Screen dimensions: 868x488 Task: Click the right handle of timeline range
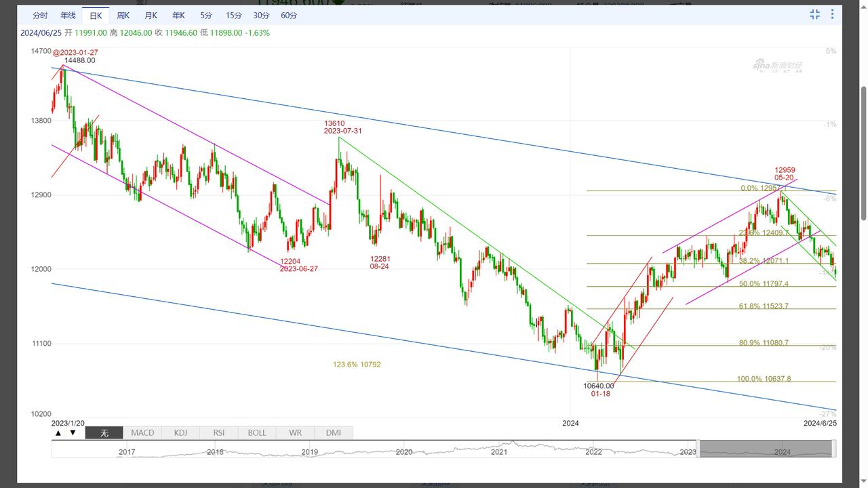click(833, 448)
